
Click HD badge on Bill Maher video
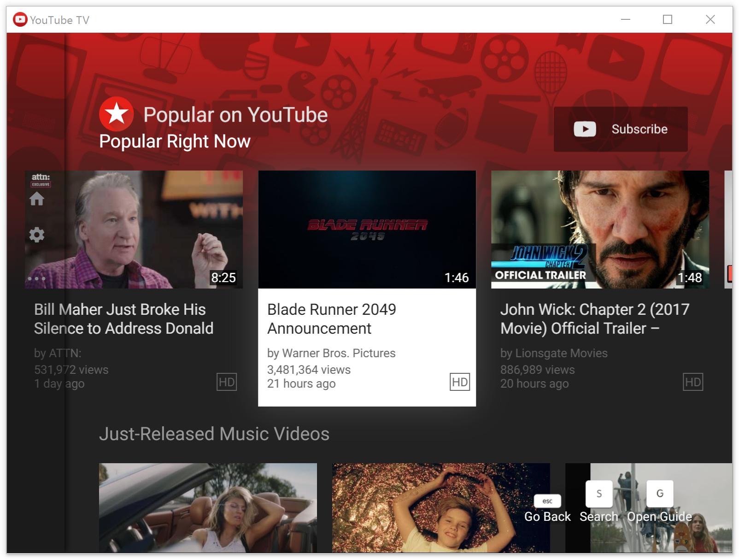(227, 382)
